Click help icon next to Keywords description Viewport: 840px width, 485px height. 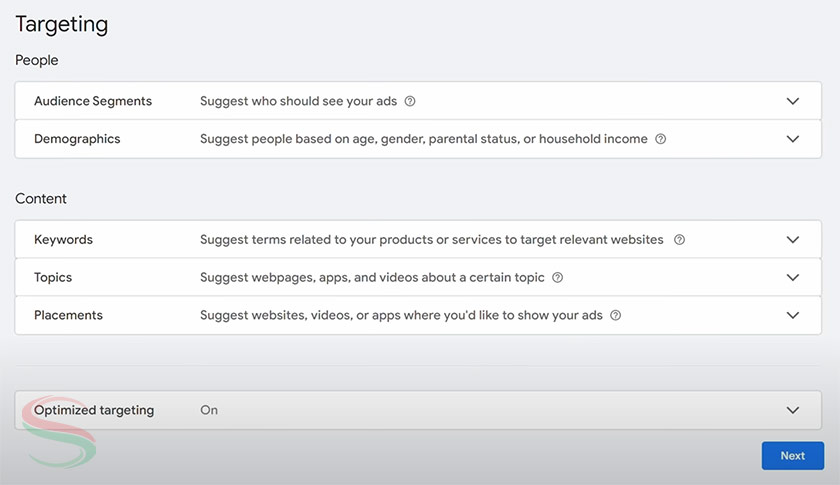pyautogui.click(x=679, y=240)
